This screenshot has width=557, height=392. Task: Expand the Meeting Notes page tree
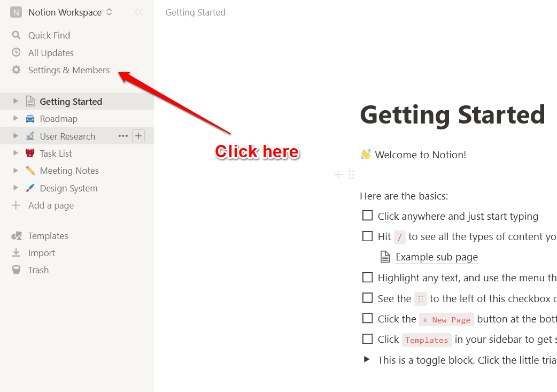[x=16, y=170]
